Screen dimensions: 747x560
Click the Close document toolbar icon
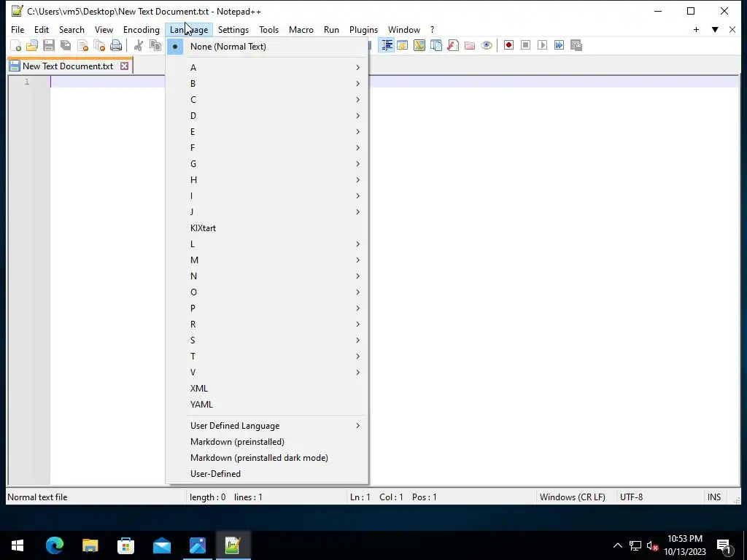82,46
